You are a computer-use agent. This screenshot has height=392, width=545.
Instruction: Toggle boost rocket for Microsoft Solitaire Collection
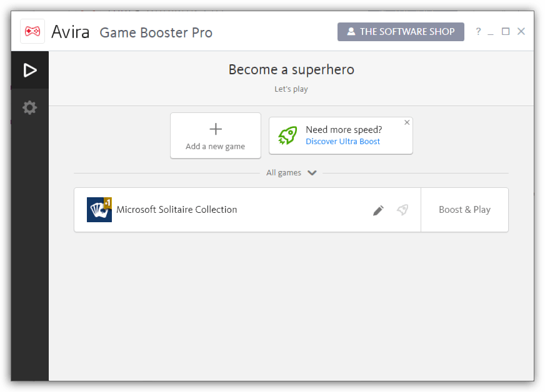click(x=402, y=210)
